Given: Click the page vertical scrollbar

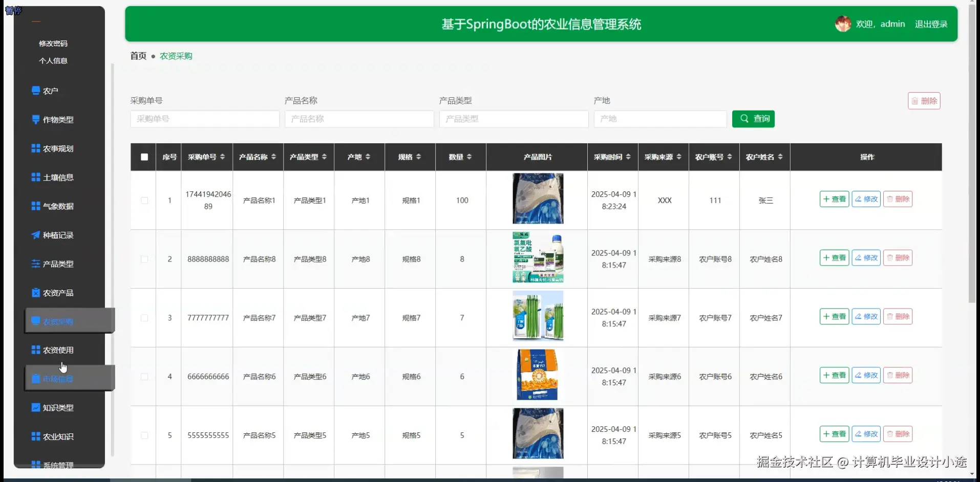Looking at the screenshot, I should pos(972,154).
